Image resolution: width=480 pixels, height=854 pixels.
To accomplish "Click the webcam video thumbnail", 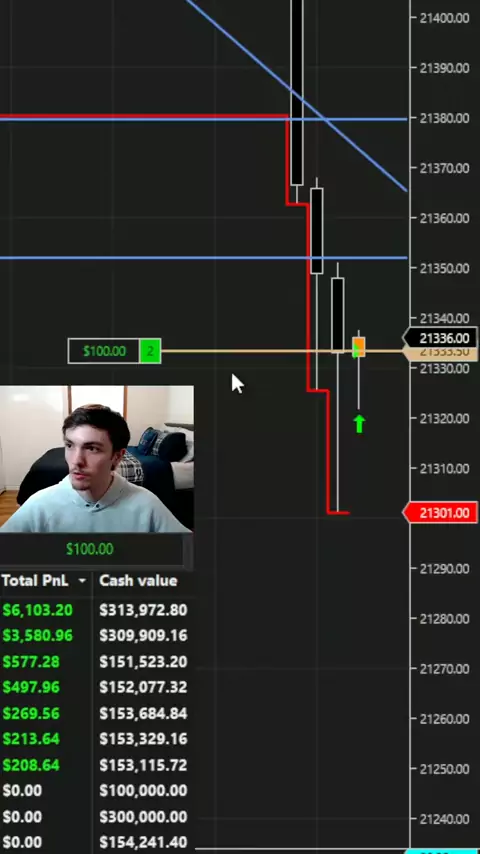I will (96, 459).
